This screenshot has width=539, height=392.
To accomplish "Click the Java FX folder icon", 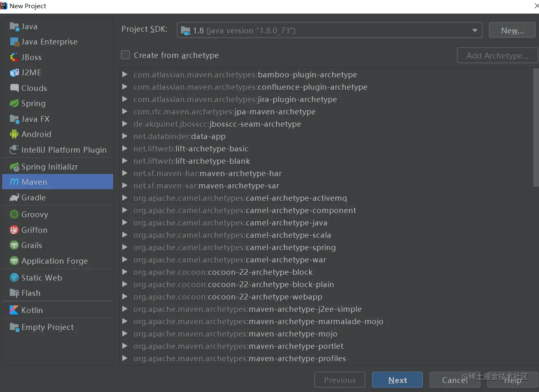I will 14,119.
